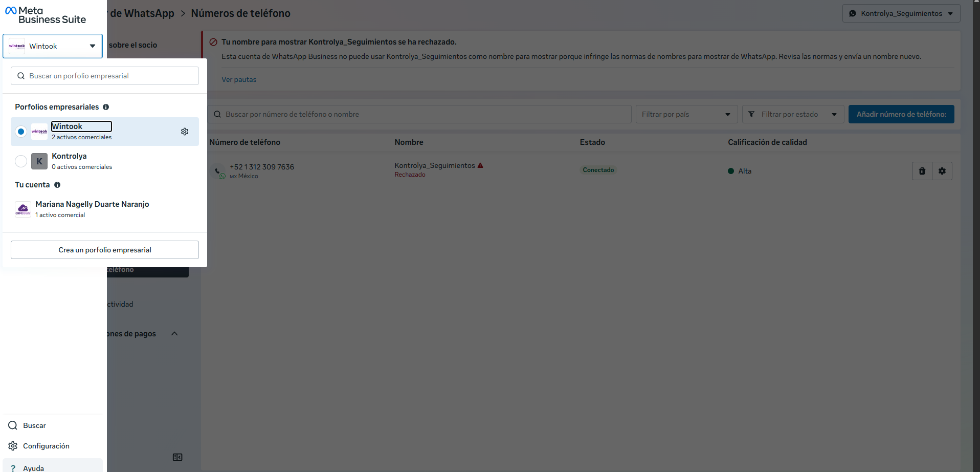
Task: Select the Wintook portfolio radio button
Action: [x=21, y=132]
